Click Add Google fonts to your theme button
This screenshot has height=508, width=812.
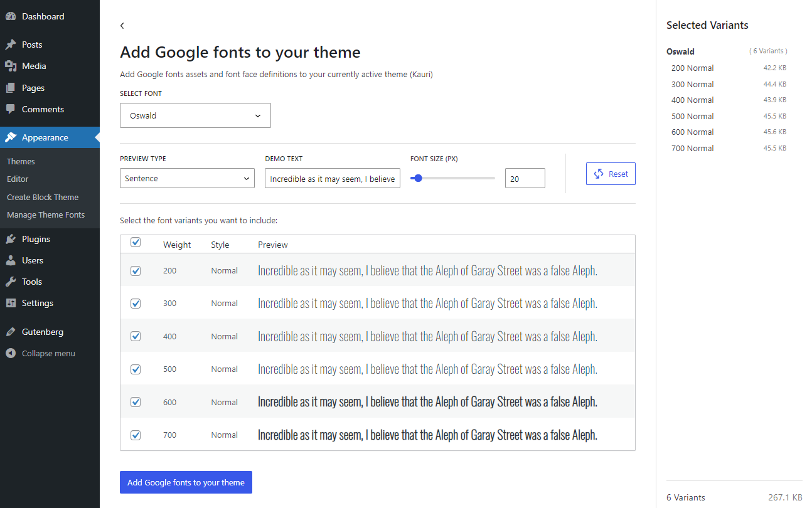pyautogui.click(x=186, y=482)
